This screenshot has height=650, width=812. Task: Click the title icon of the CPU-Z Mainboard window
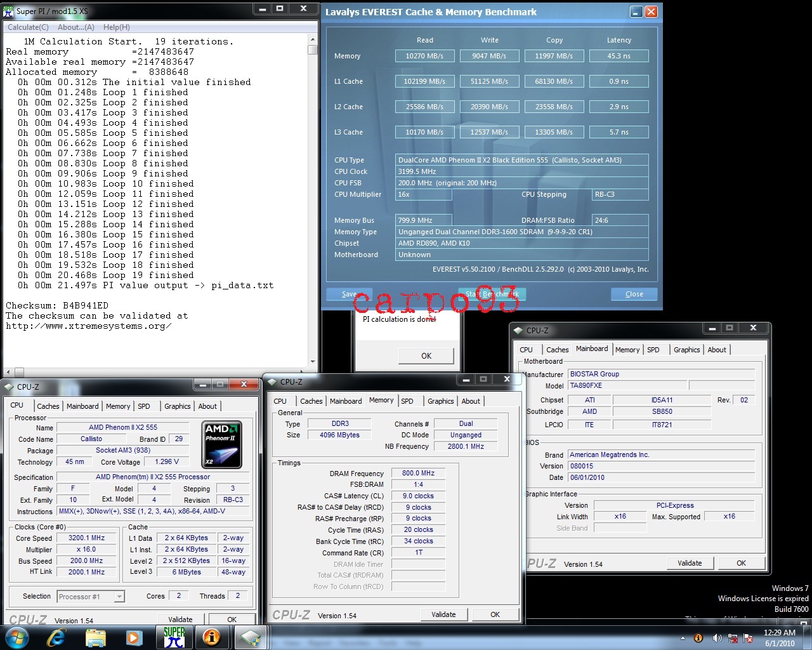tap(518, 330)
